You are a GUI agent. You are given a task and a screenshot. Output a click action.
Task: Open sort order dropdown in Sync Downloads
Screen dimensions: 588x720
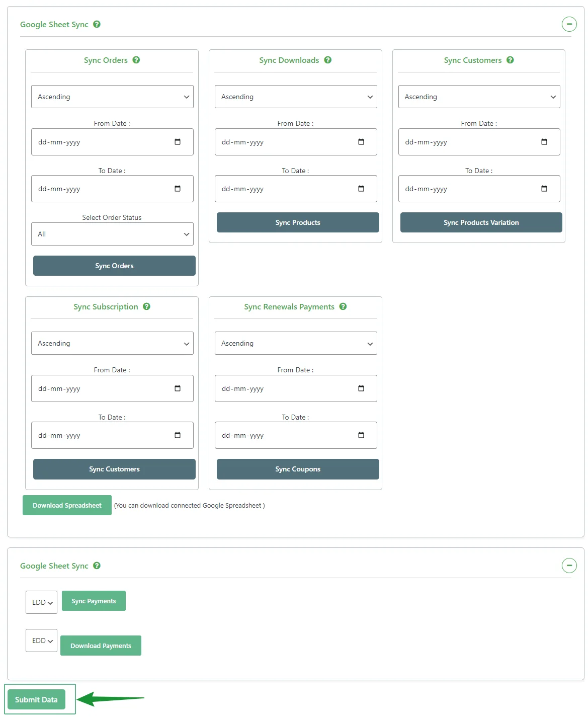pyautogui.click(x=296, y=97)
